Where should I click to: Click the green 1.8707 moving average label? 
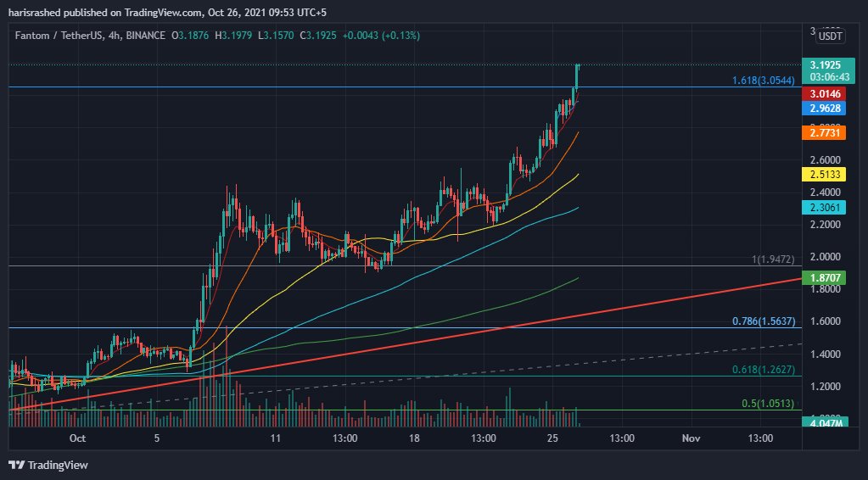click(x=825, y=278)
